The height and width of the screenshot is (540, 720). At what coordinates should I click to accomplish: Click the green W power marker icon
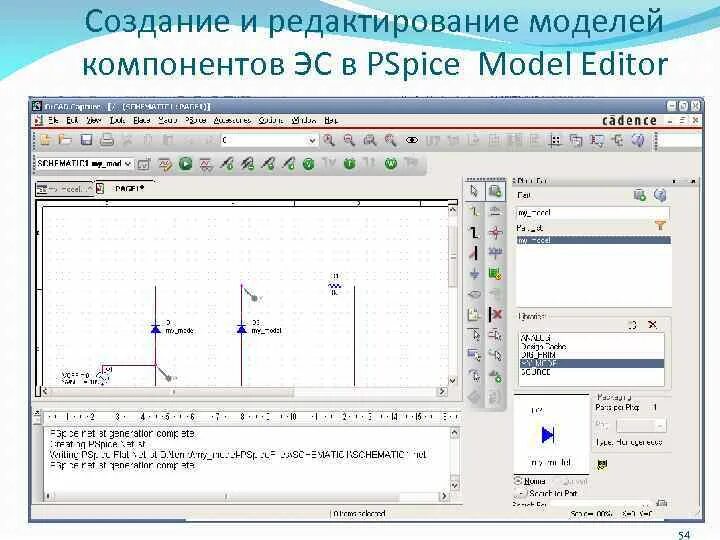coord(391,163)
